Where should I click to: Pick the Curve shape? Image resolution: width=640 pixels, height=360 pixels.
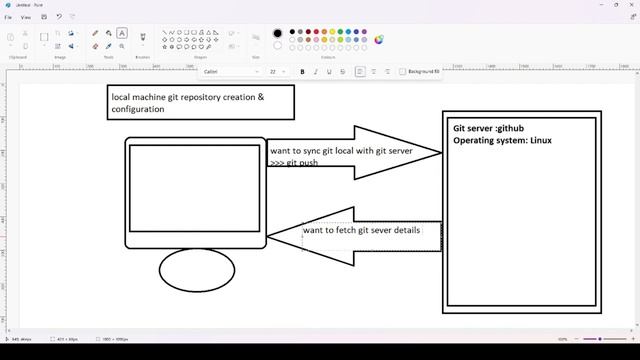coord(172,32)
